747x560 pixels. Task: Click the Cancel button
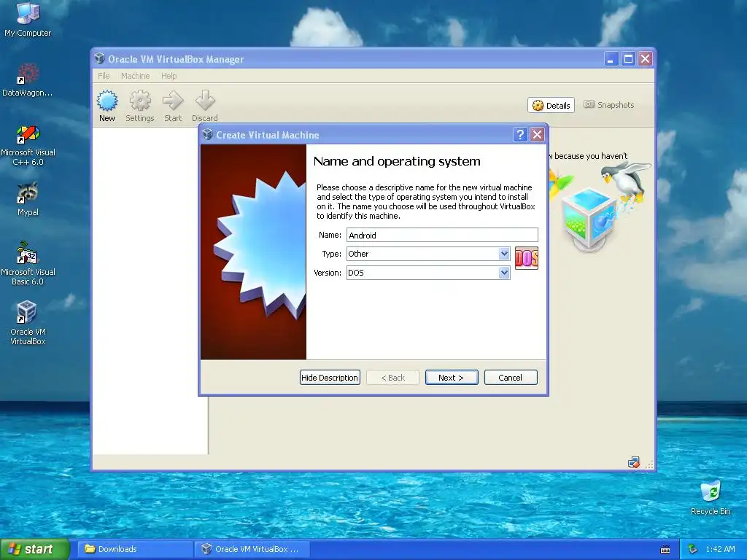(x=511, y=378)
